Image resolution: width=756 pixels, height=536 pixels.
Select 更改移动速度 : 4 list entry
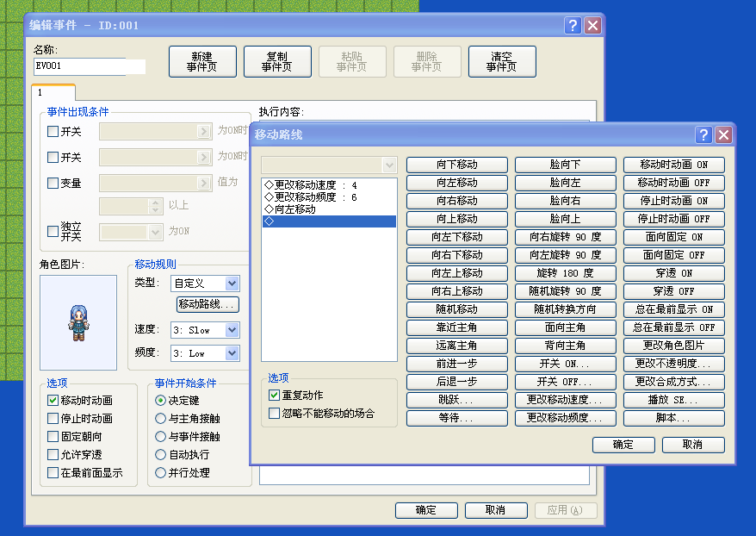tap(329, 185)
